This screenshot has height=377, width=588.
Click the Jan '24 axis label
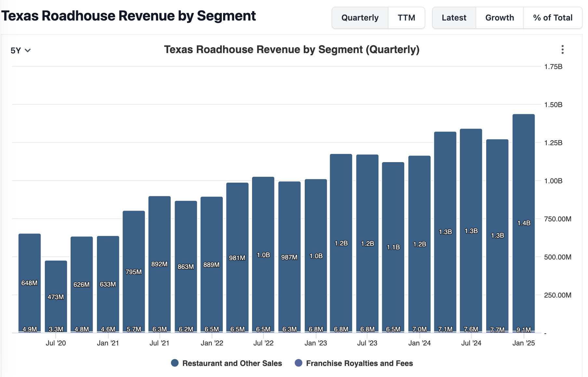(x=420, y=343)
